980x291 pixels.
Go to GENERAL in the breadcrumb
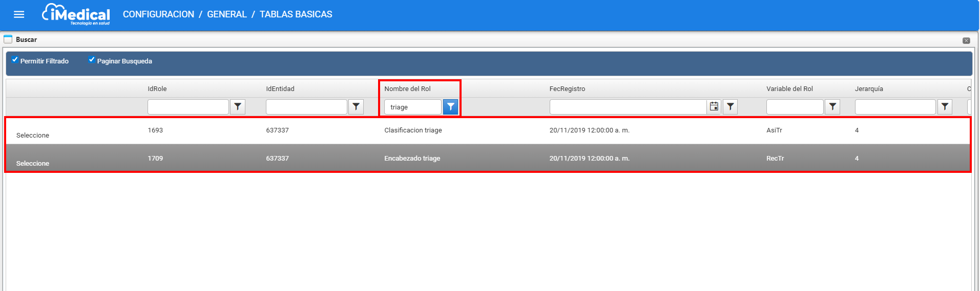(226, 14)
